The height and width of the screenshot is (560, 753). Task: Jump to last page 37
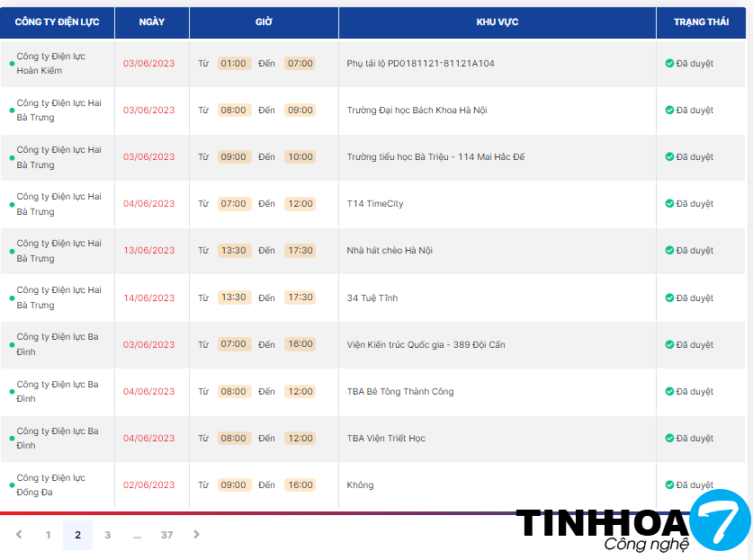[x=166, y=535]
